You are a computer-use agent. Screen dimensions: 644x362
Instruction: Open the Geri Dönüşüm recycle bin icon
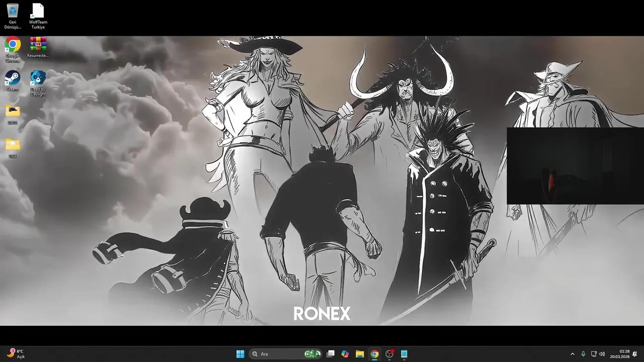pos(13,16)
